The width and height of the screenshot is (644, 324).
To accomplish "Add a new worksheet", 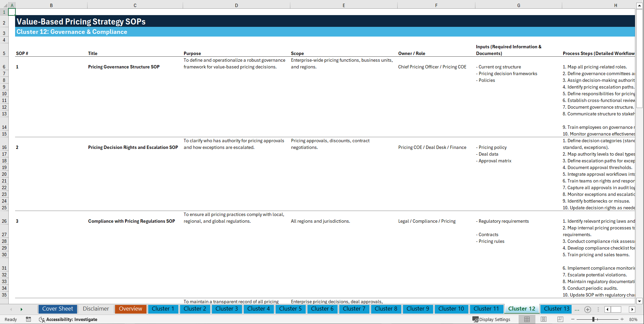I will (x=587, y=309).
